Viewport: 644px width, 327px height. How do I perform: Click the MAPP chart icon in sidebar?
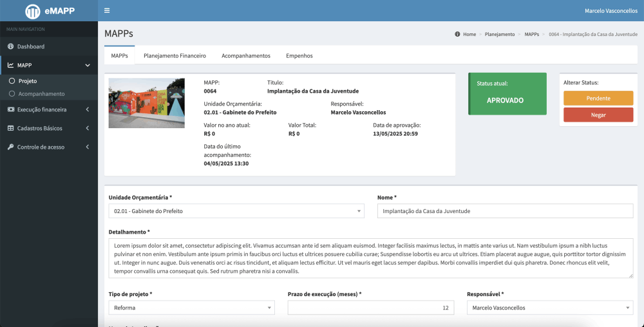pyautogui.click(x=11, y=65)
